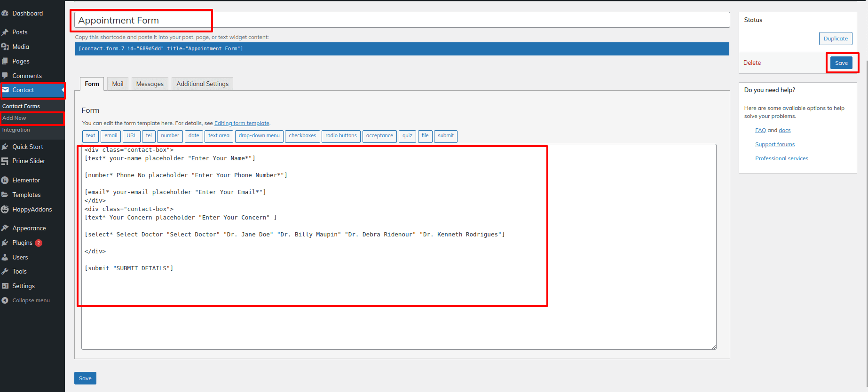The height and width of the screenshot is (392, 868).
Task: Select the shortcode text box
Action: click(402, 49)
